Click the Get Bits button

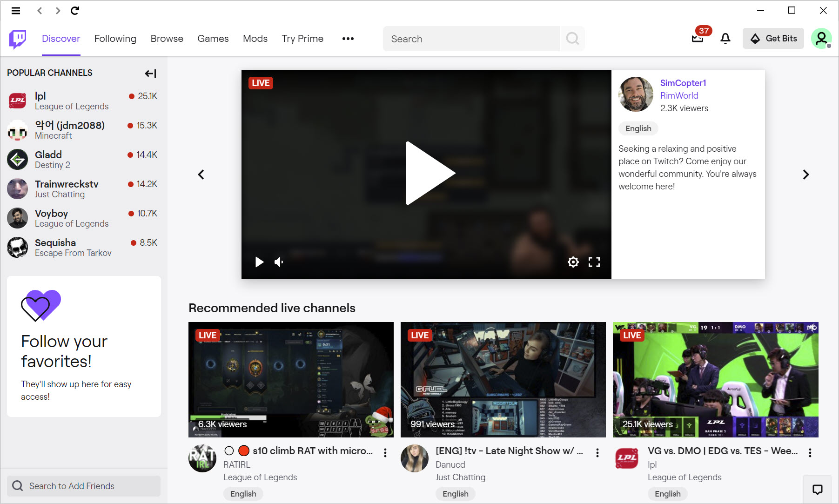tap(773, 39)
